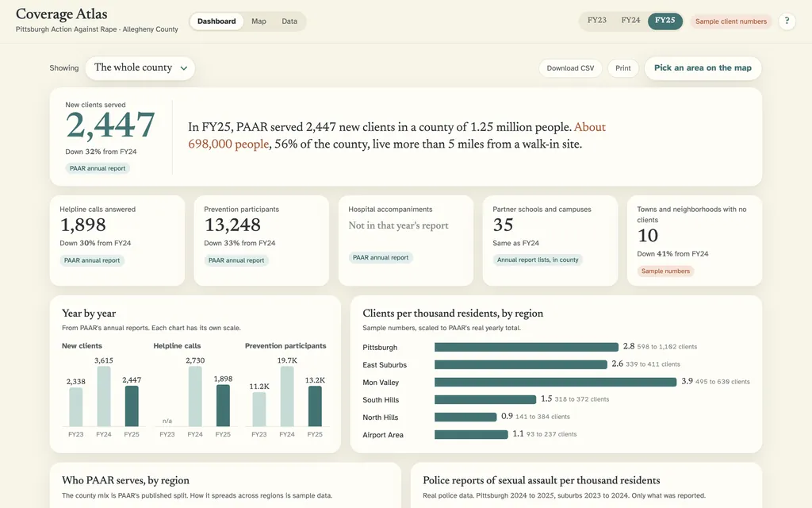Click '93 to 237 clients' range text
The height and width of the screenshot is (508, 812).
[552, 434]
